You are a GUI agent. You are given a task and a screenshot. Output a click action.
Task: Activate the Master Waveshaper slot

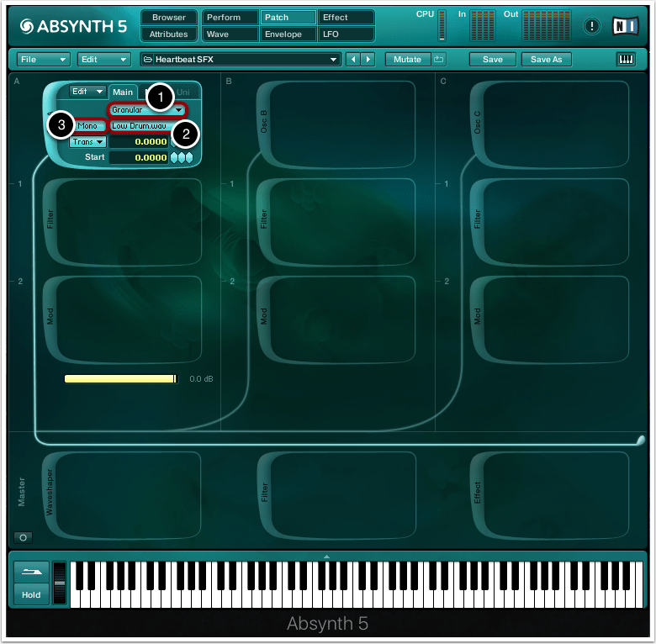[x=122, y=494]
